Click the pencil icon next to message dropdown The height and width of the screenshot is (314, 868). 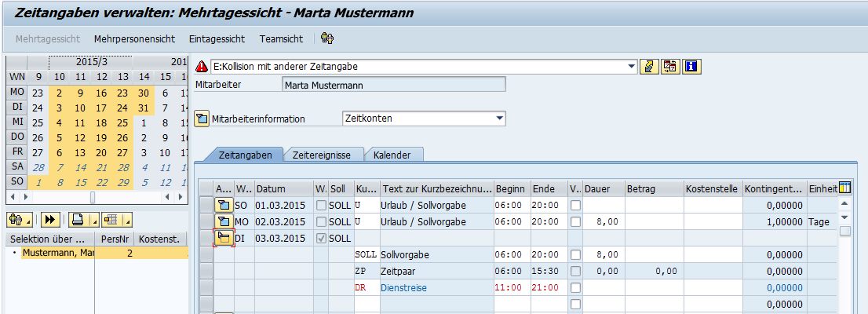[649, 68]
